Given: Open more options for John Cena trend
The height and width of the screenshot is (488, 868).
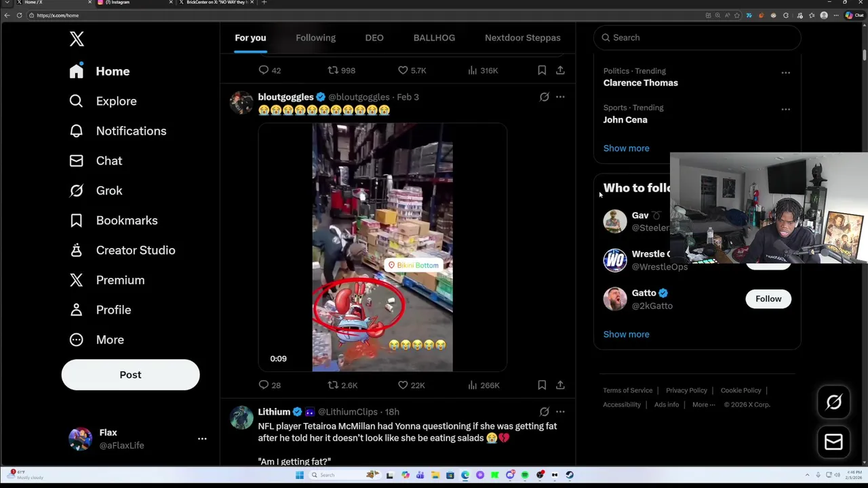Looking at the screenshot, I should click(785, 109).
